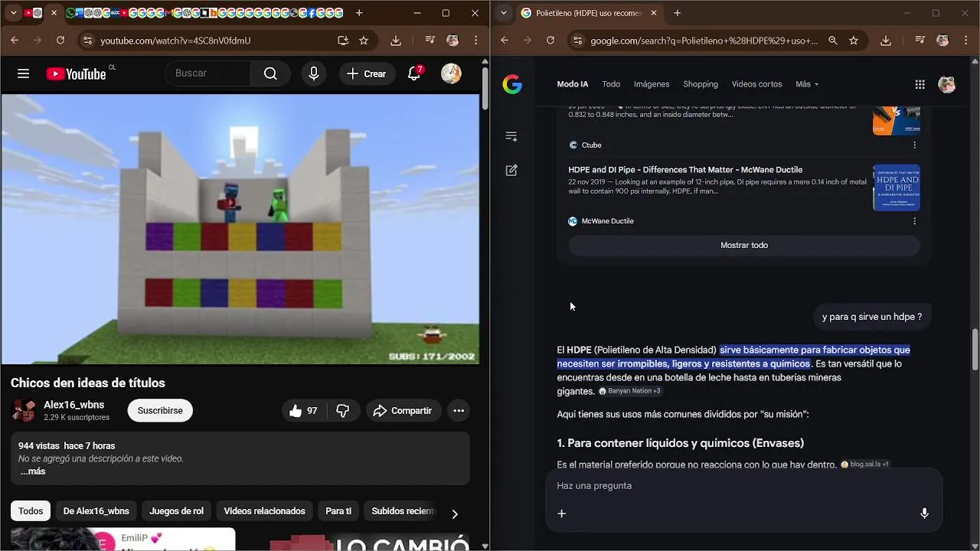Select the De Alex16_wbns chip
The height and width of the screenshot is (551, 980).
[x=96, y=511]
